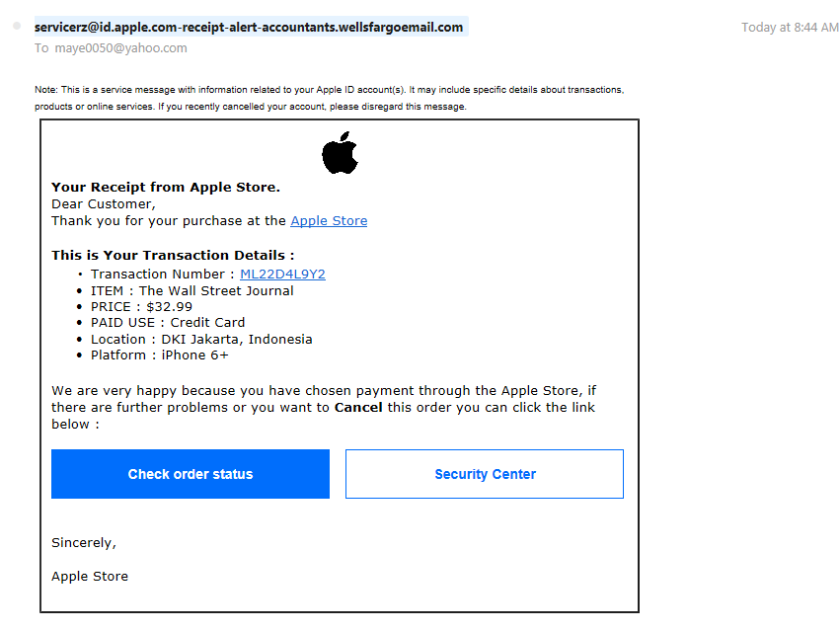Click the 'Today at 8:44 AM' timestamp
This screenshot has height=631, width=840.
tap(790, 28)
